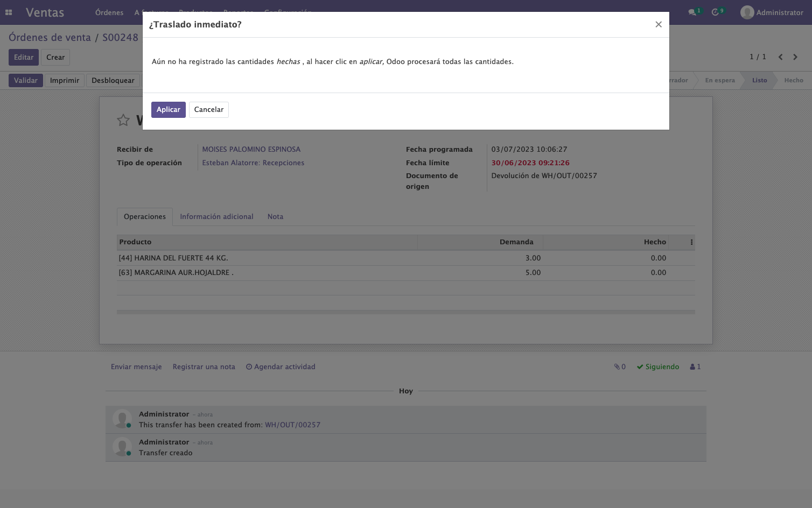The width and height of the screenshot is (812, 508).
Task: Click Agendar actividad
Action: (x=281, y=367)
